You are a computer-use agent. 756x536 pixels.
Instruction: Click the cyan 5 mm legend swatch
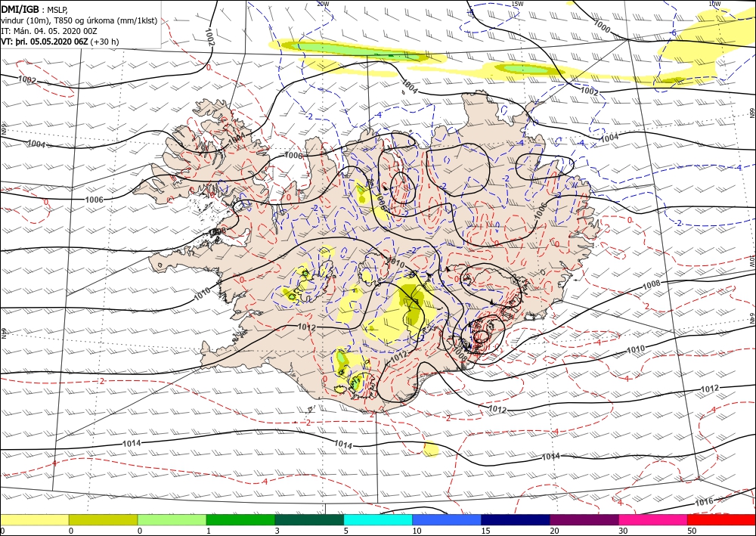pos(378,519)
